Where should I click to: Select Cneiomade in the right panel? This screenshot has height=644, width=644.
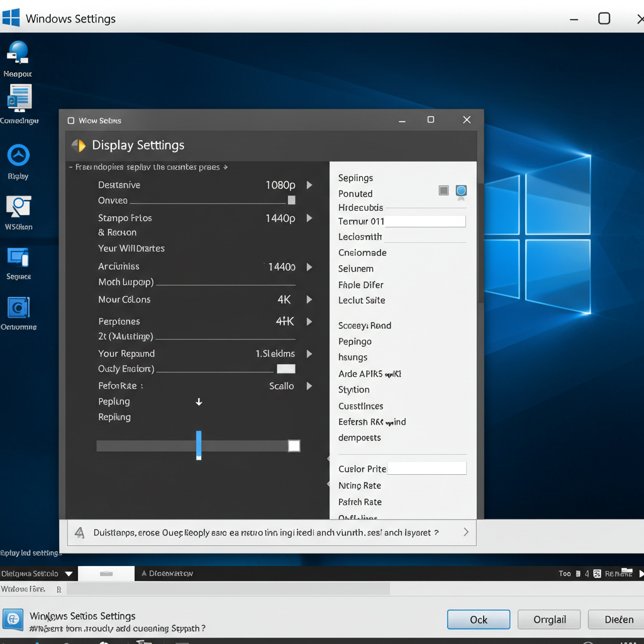click(362, 253)
